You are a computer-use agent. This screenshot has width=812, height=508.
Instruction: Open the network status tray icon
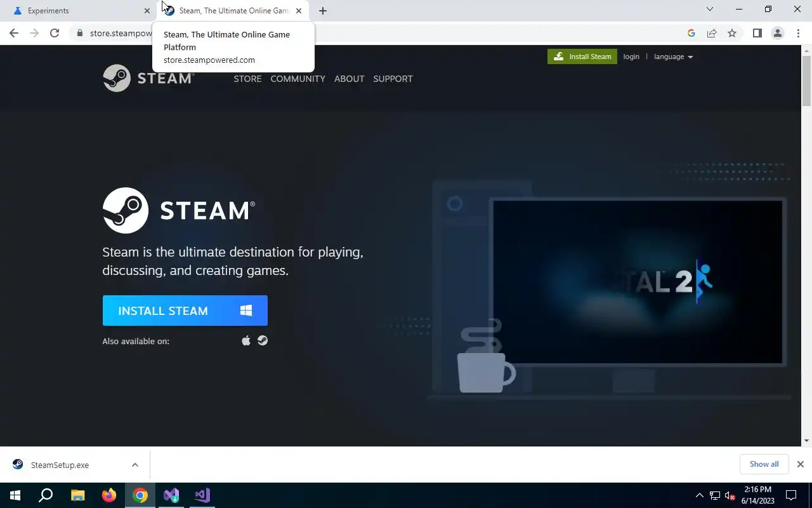coord(715,495)
